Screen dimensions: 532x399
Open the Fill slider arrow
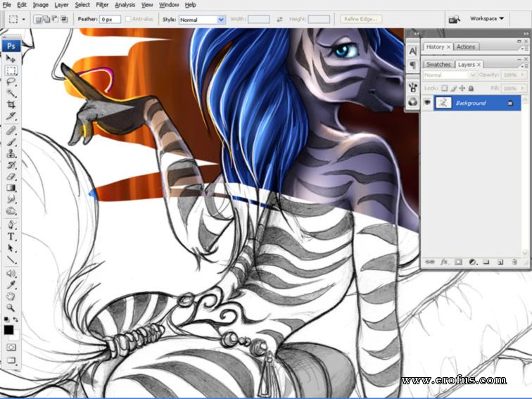point(523,88)
